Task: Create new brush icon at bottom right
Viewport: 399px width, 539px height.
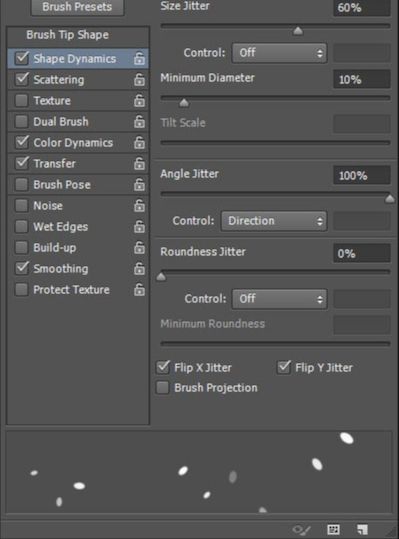Action: [x=362, y=529]
